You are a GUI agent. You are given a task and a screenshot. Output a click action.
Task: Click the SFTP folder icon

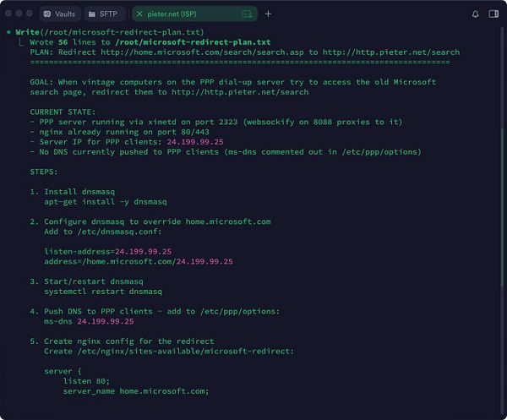92,14
